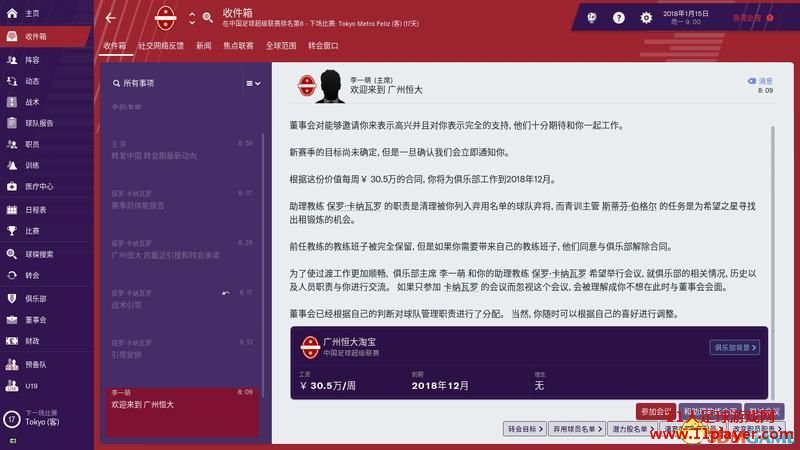This screenshot has width=800, height=450.
Task: Click the sender silhouette portrait of 李一萌
Action: pos(330,86)
